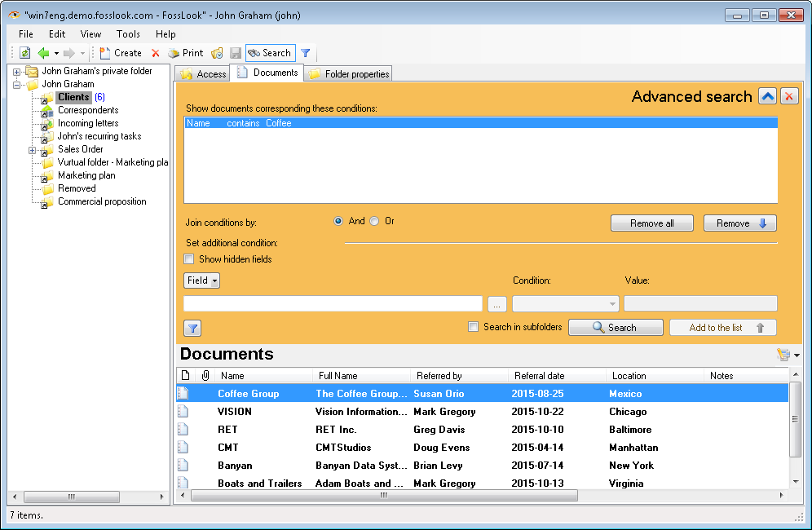Collapse the John Graham tree node
This screenshot has height=530, width=812.
click(16, 85)
